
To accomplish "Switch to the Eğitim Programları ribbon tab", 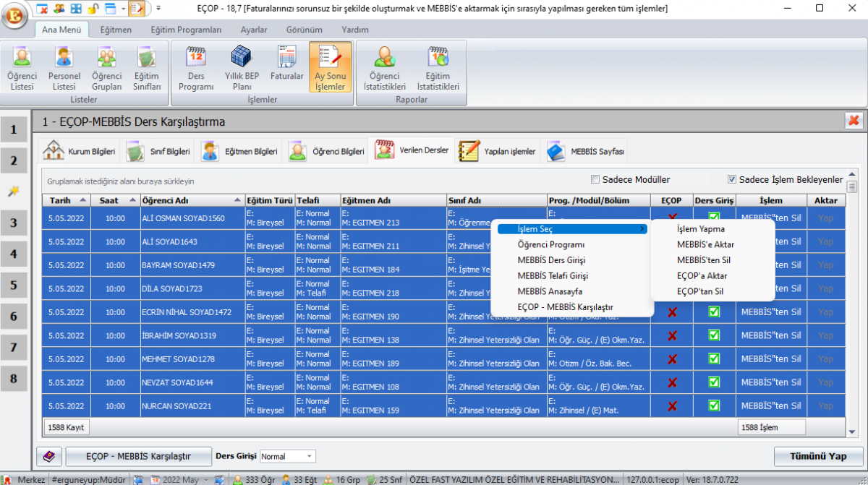I will click(x=186, y=30).
